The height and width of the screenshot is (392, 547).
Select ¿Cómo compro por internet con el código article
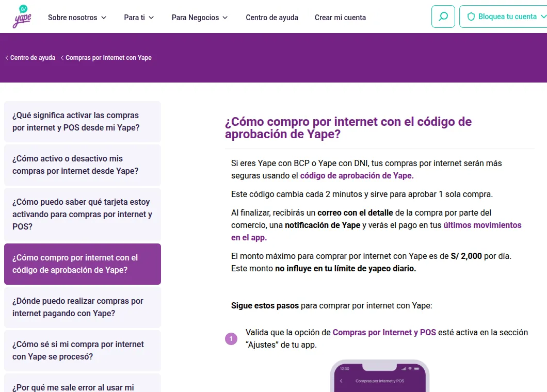point(83,264)
